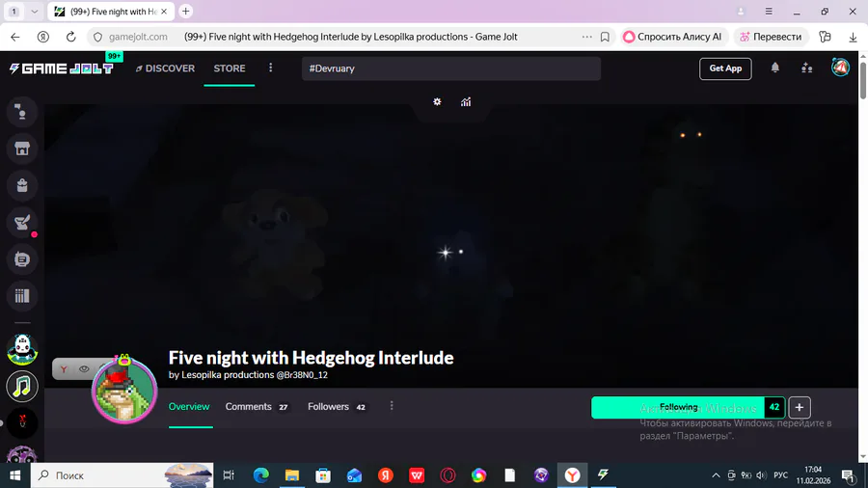868x488 pixels.
Task: Open taskbar volume control
Action: click(x=761, y=475)
